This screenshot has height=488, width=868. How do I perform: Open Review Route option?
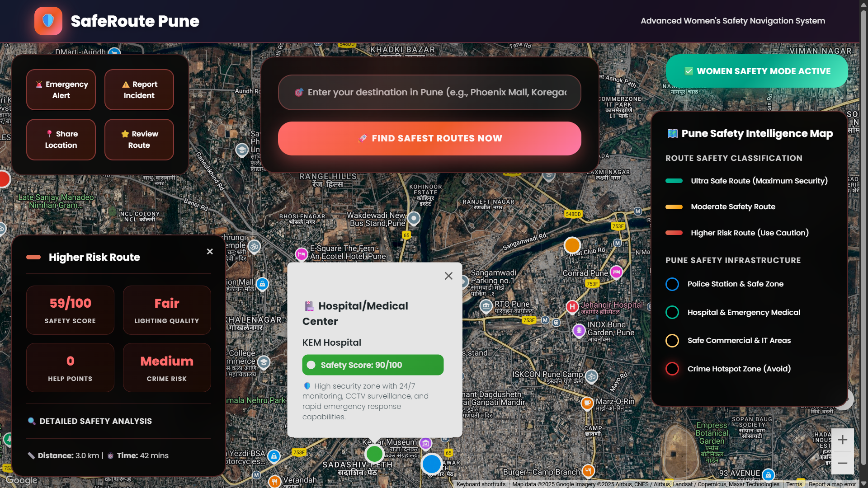[x=139, y=140]
